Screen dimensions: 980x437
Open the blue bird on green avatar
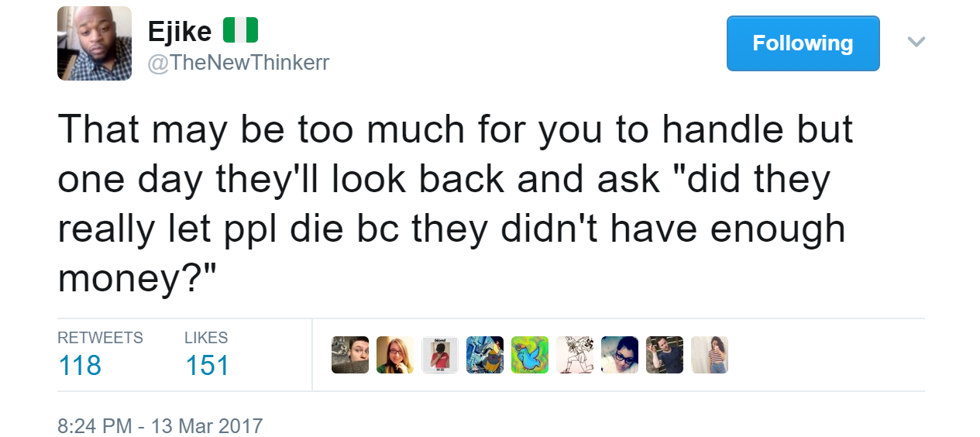click(x=530, y=355)
